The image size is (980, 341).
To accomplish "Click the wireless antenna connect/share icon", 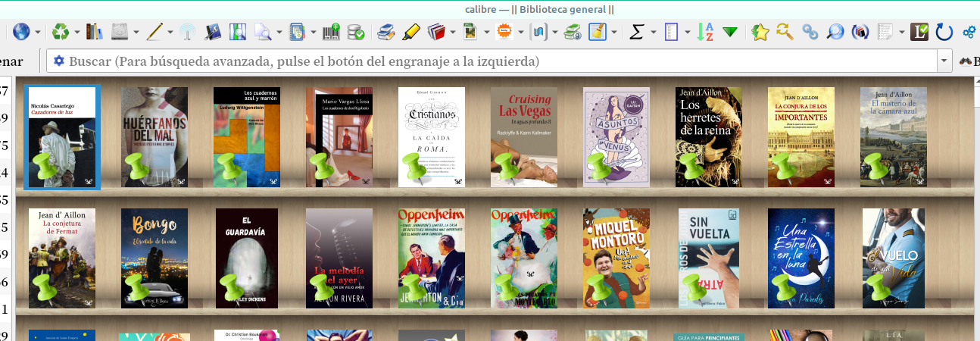I will click(189, 32).
